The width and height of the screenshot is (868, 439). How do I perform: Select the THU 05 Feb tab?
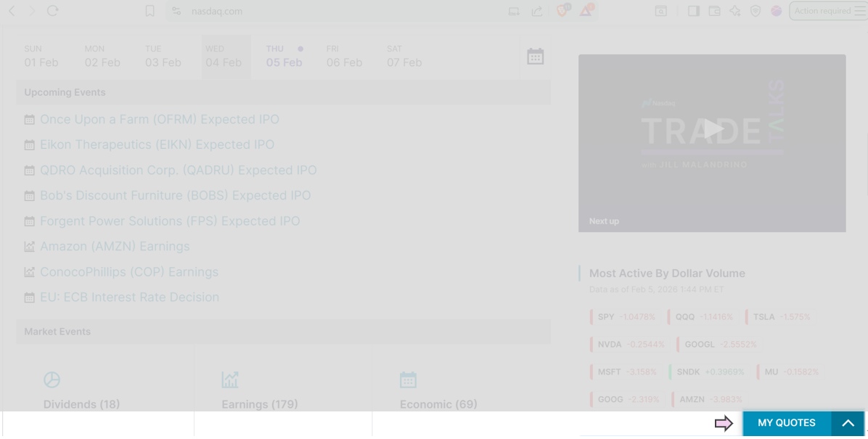coord(284,57)
